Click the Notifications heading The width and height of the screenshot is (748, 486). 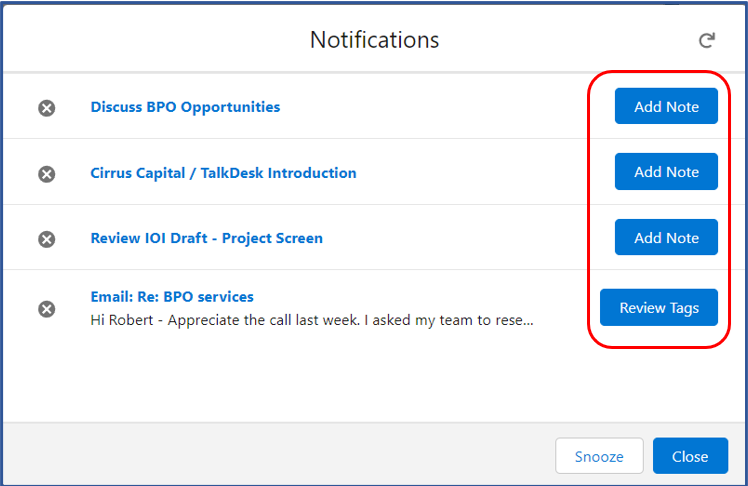click(374, 40)
